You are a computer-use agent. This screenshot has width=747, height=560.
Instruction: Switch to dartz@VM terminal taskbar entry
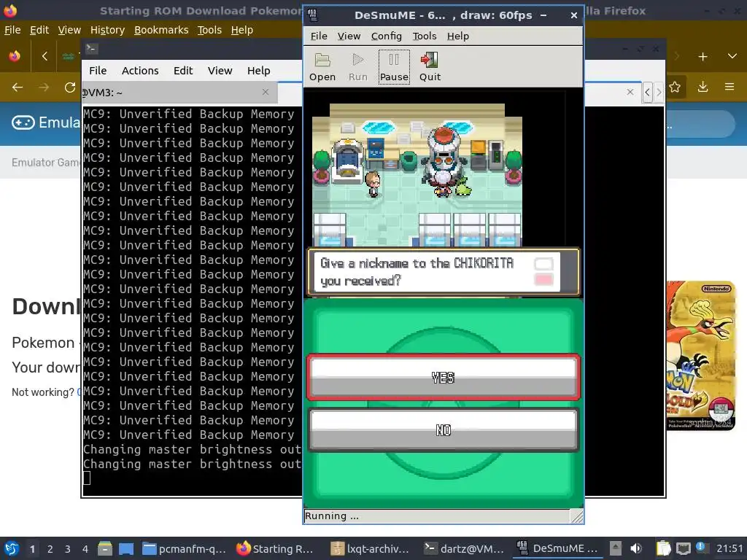coord(464,548)
